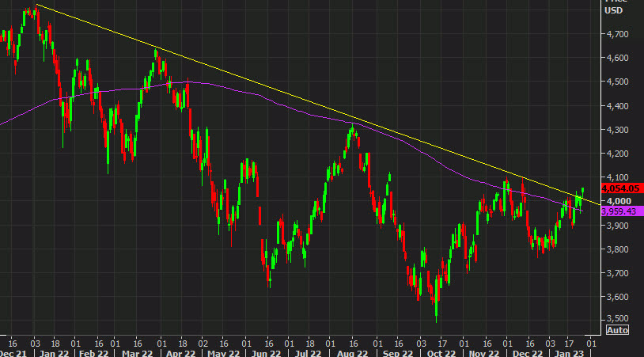Click the 4,100 price axis label

tap(616, 177)
